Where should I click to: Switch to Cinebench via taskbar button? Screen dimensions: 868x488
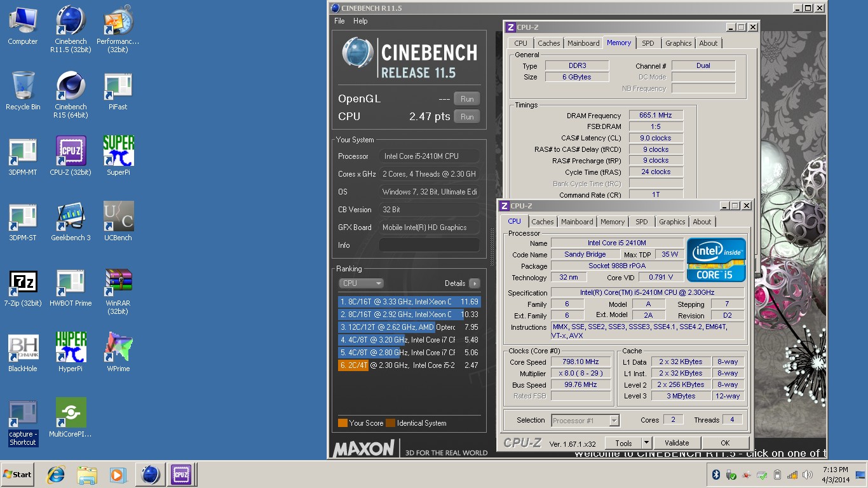151,475
